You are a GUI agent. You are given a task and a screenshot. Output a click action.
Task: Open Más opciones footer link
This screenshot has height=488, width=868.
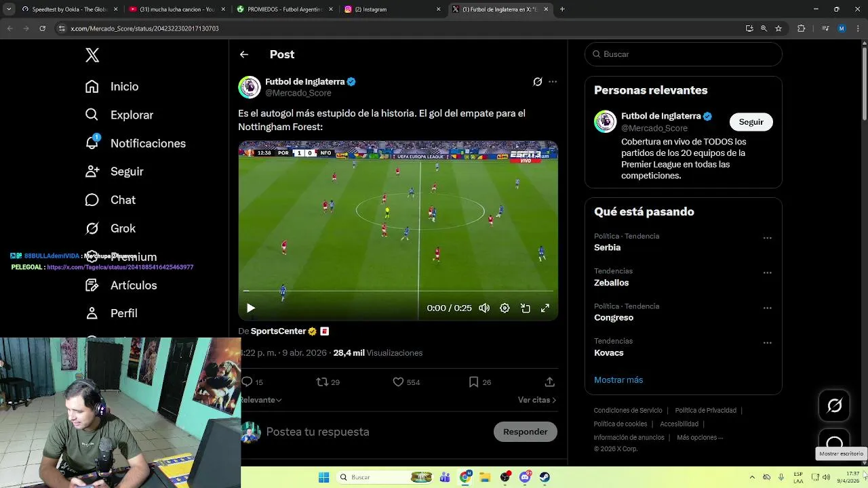(700, 437)
